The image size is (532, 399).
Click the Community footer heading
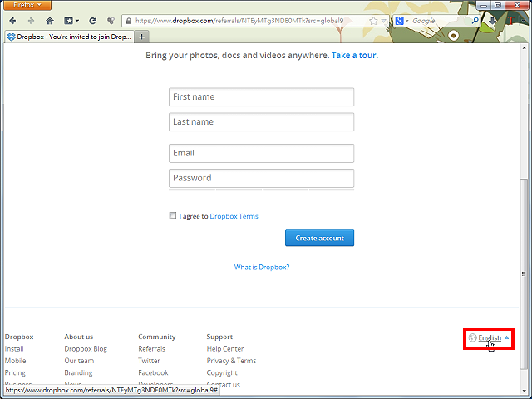pyautogui.click(x=157, y=337)
